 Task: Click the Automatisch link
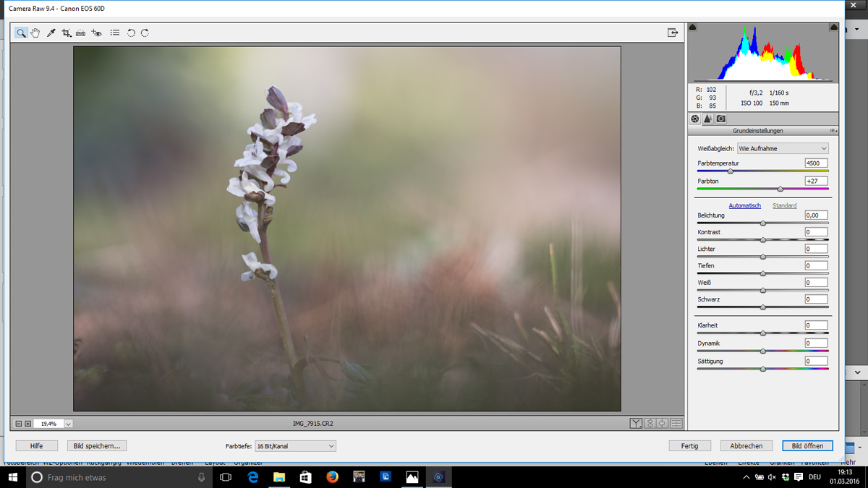(744, 205)
